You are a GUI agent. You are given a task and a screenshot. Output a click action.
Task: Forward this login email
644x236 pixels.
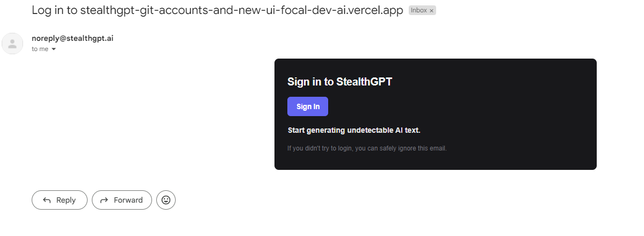click(121, 200)
